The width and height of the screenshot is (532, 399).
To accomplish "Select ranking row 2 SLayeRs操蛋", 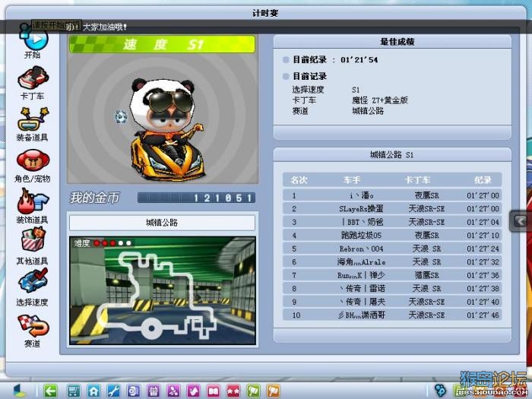I will 392,209.
